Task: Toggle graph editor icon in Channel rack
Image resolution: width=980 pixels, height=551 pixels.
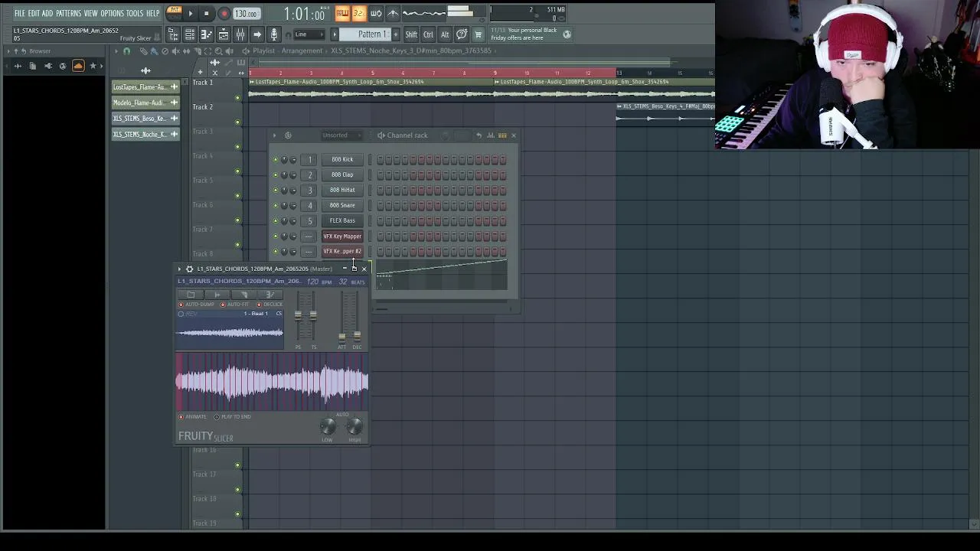Action: (x=491, y=135)
